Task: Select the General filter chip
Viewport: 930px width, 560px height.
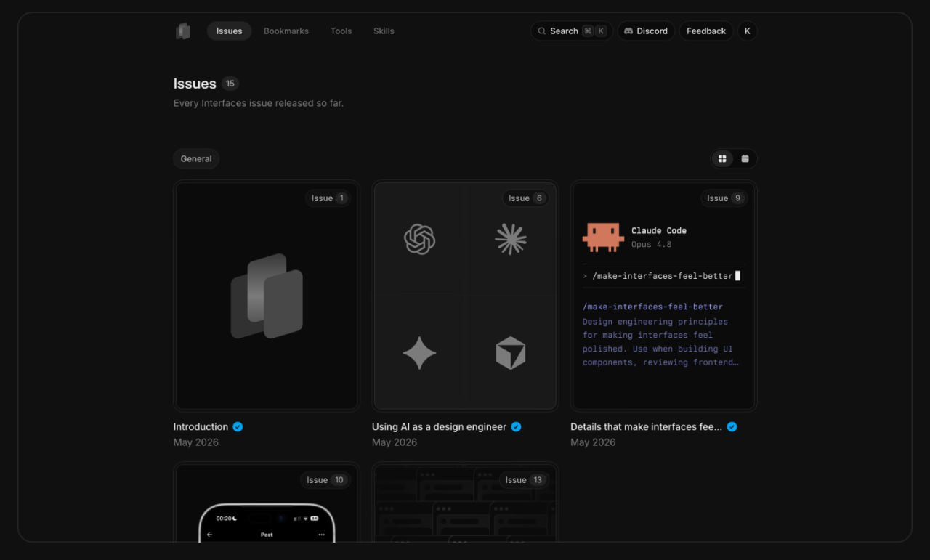Action: click(x=196, y=159)
